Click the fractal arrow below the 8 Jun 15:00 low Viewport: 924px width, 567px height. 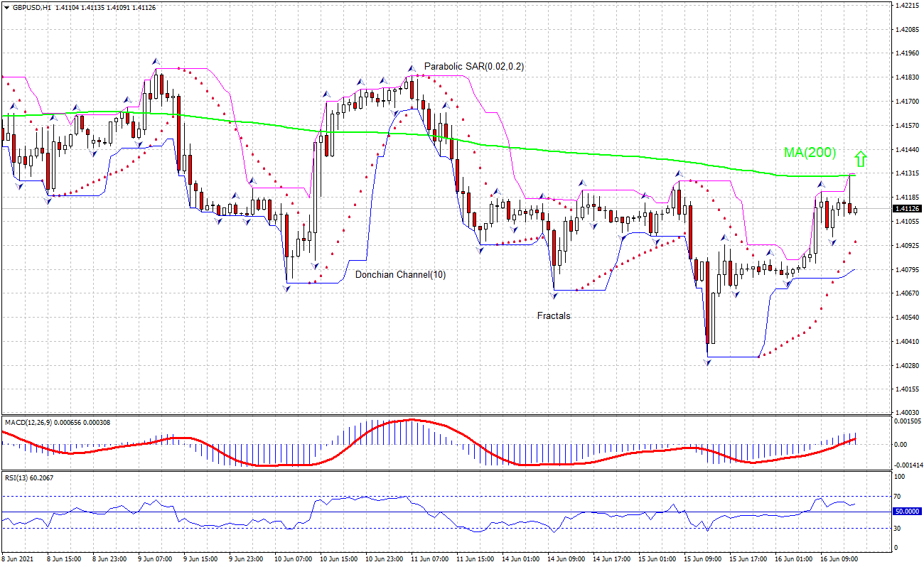pos(48,201)
